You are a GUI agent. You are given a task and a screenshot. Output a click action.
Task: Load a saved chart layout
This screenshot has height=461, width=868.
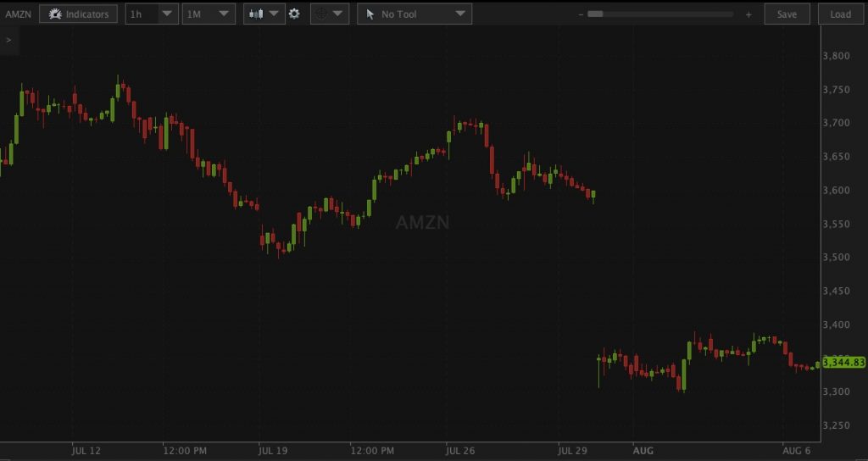point(840,14)
